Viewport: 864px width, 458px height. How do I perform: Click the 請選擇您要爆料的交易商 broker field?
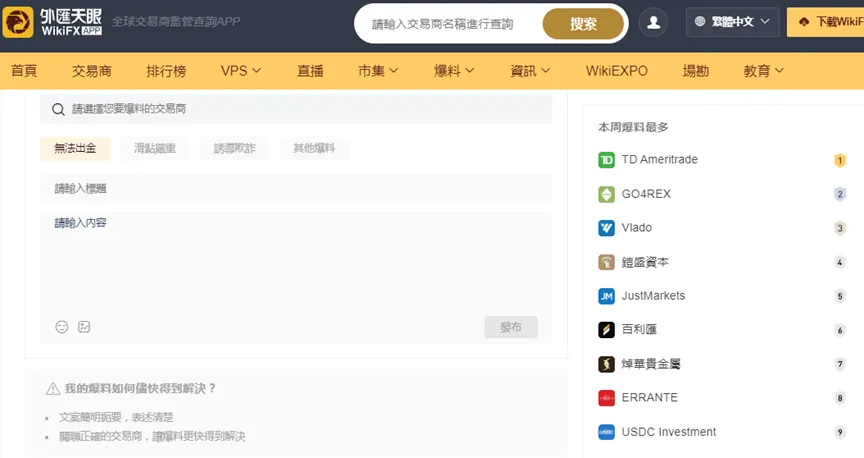[x=296, y=109]
